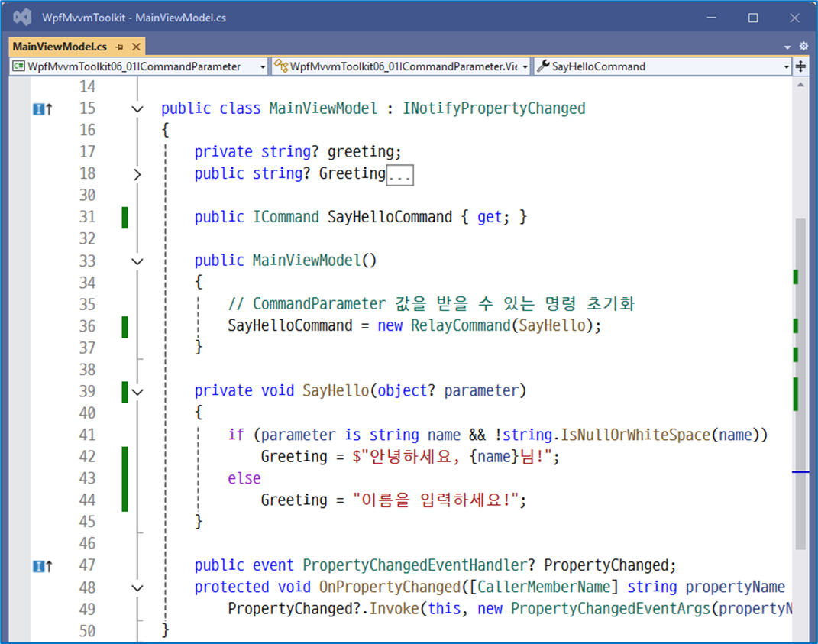Image resolution: width=818 pixels, height=644 pixels.
Task: Pin the MainViewModel.cs tab
Action: pyautogui.click(x=119, y=47)
